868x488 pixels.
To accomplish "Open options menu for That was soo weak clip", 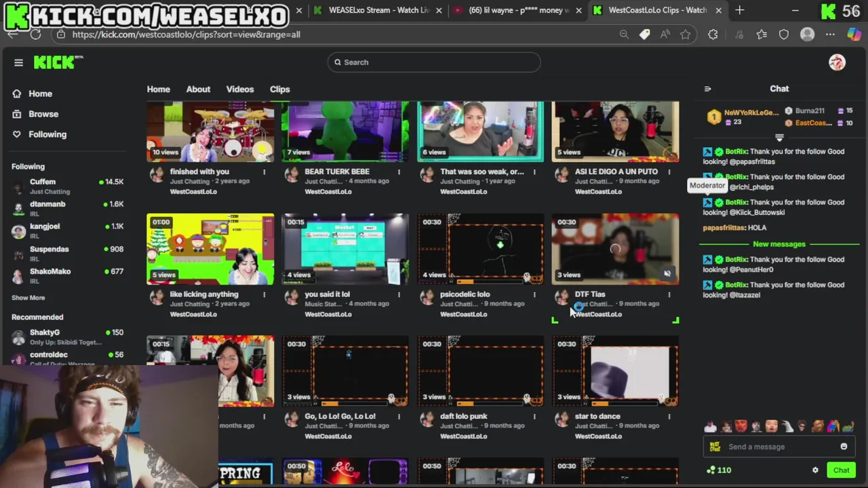I will (x=534, y=172).
